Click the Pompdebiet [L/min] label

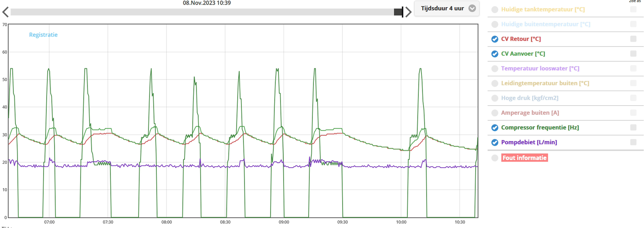point(529,142)
